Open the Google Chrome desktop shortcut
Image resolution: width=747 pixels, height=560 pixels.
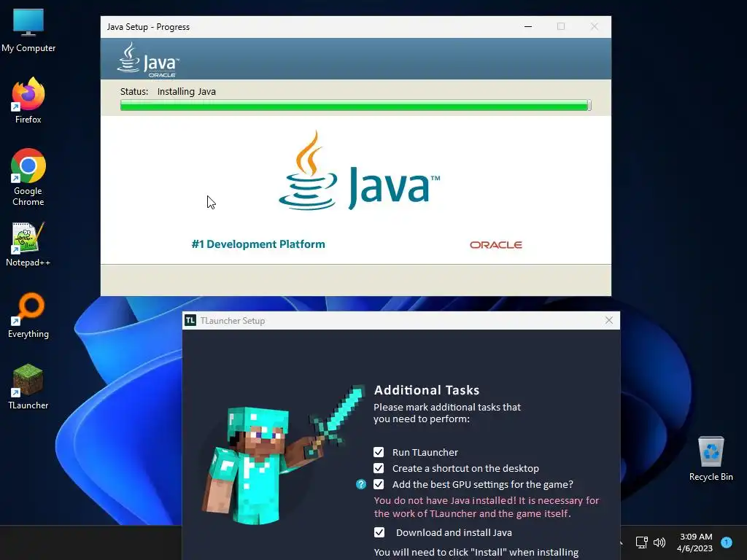pyautogui.click(x=28, y=177)
